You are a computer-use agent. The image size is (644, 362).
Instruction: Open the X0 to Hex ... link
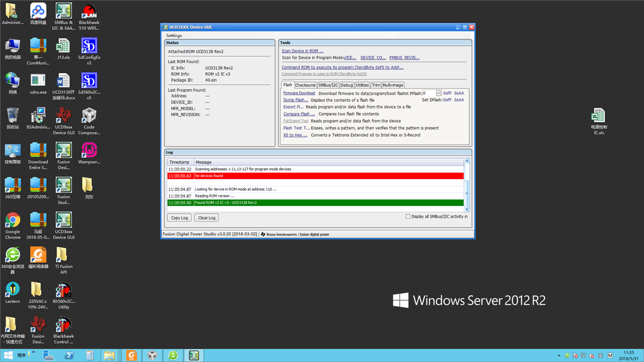295,135
